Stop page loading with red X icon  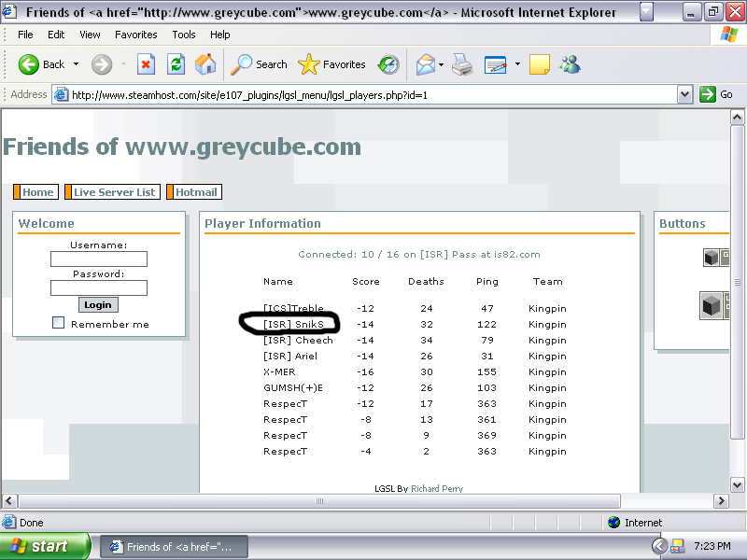coord(146,64)
